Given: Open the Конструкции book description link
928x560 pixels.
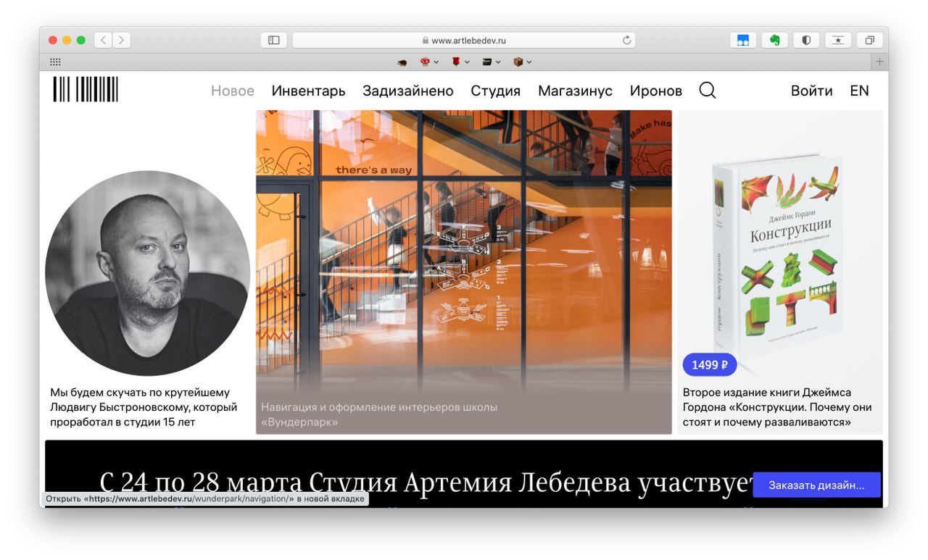Looking at the screenshot, I should 777,407.
